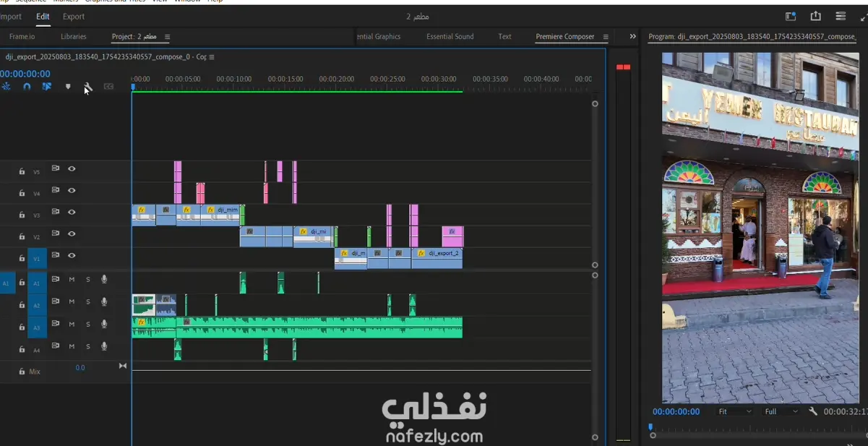Click the program monitor scrub playhead
The width and height of the screenshot is (868, 446).
(650, 427)
